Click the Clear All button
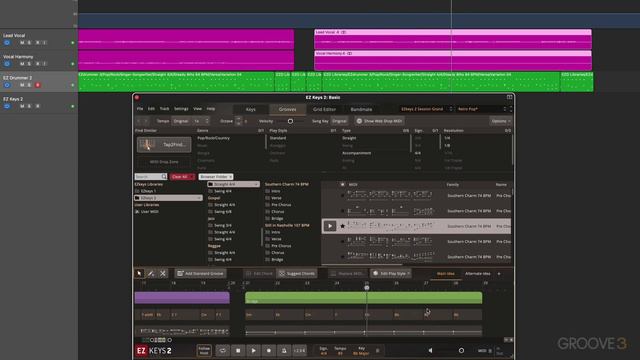This screenshot has height=360, width=640. coord(182,177)
